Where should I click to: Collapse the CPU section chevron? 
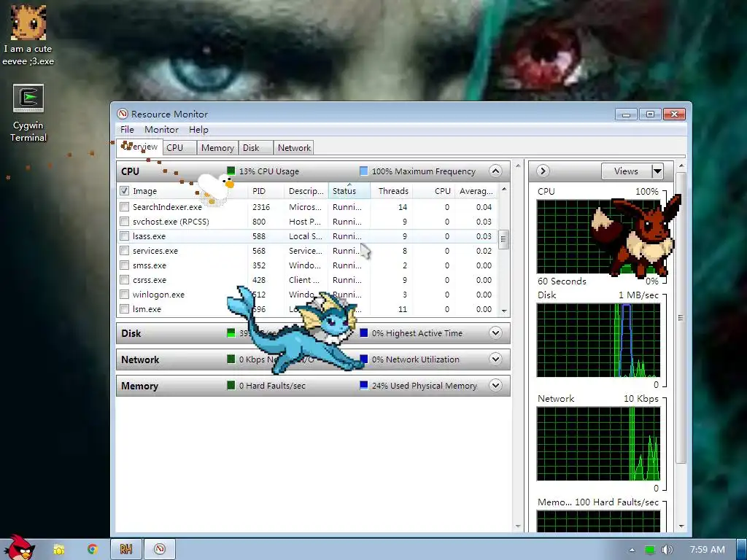pyautogui.click(x=495, y=171)
